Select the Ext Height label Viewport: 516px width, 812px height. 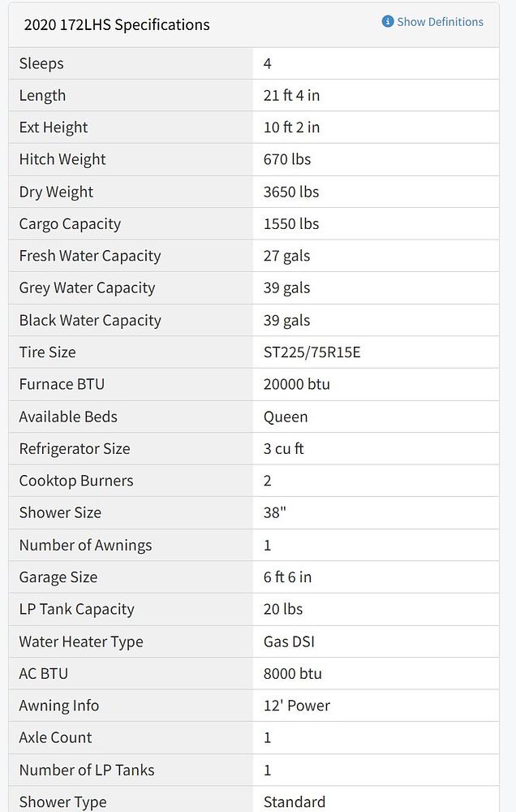click(54, 127)
